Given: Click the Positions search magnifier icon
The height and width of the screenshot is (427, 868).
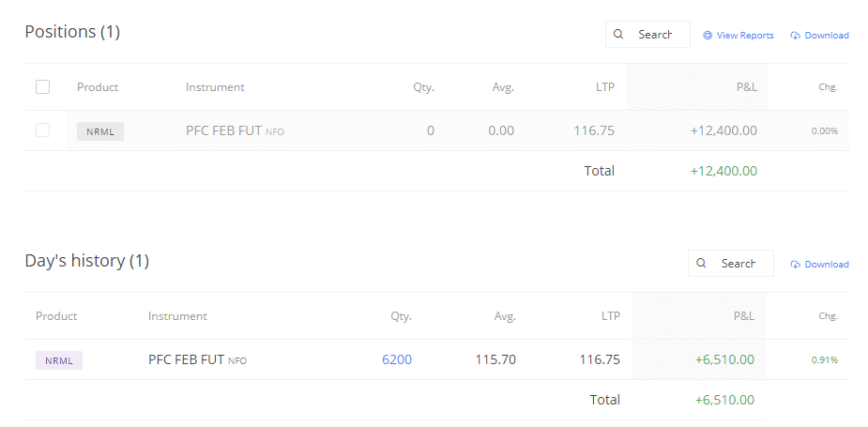Looking at the screenshot, I should pyautogui.click(x=618, y=35).
